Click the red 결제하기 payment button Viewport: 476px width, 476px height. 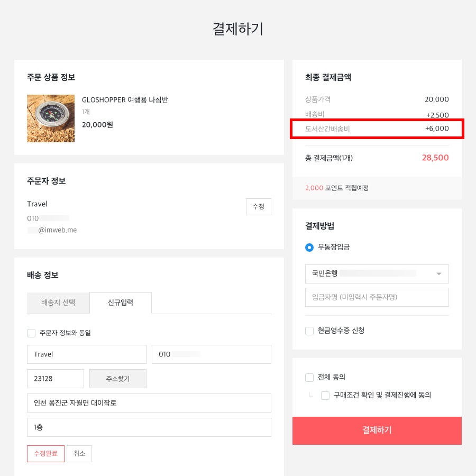point(377,431)
